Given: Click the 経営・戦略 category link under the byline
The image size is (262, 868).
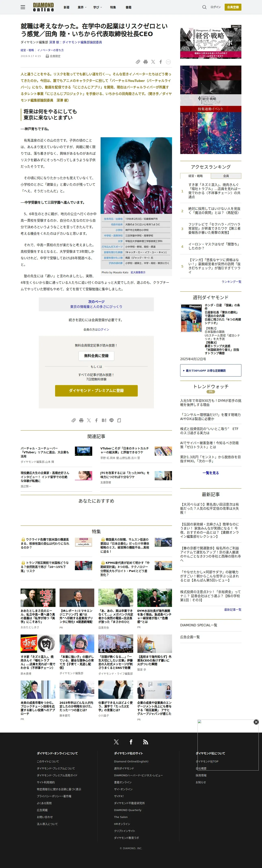Looking at the screenshot, I should pos(27,50).
